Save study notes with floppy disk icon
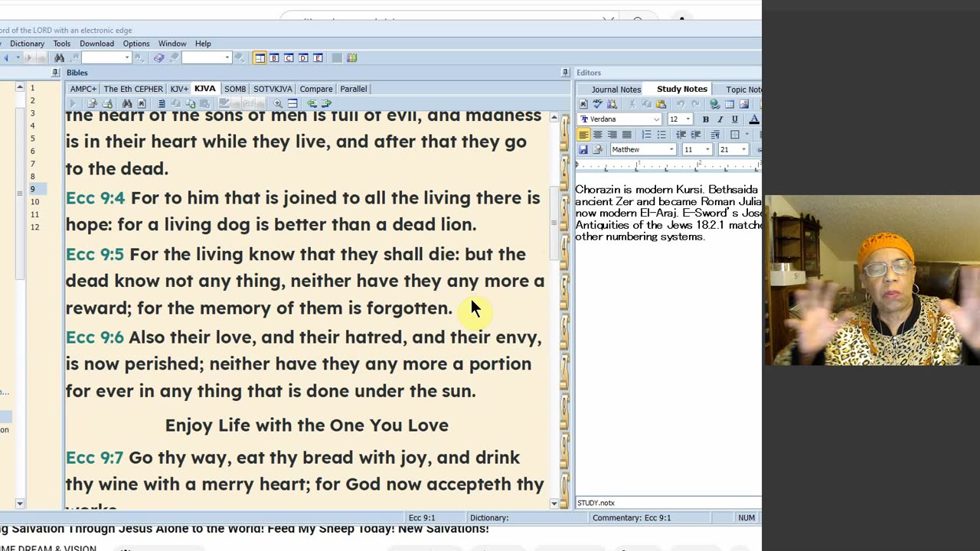Image resolution: width=980 pixels, height=551 pixels. pos(583,149)
